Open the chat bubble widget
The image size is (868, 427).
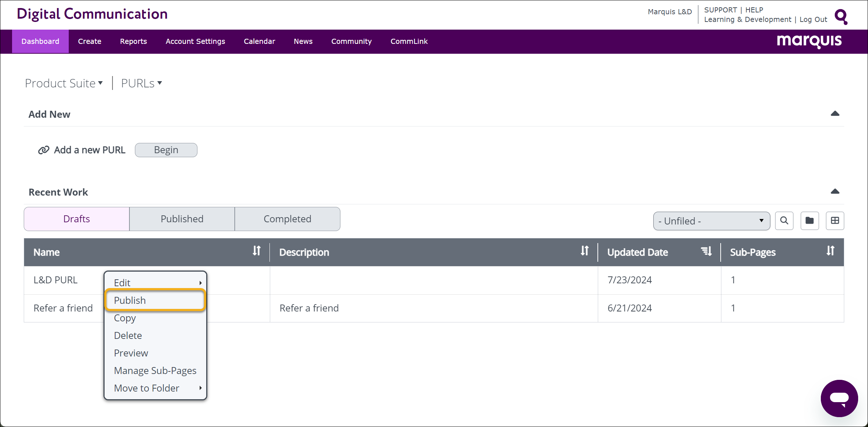(839, 398)
